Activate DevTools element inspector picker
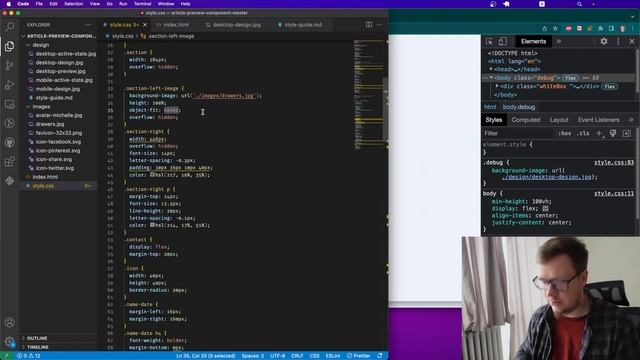The image size is (640, 360). click(489, 41)
